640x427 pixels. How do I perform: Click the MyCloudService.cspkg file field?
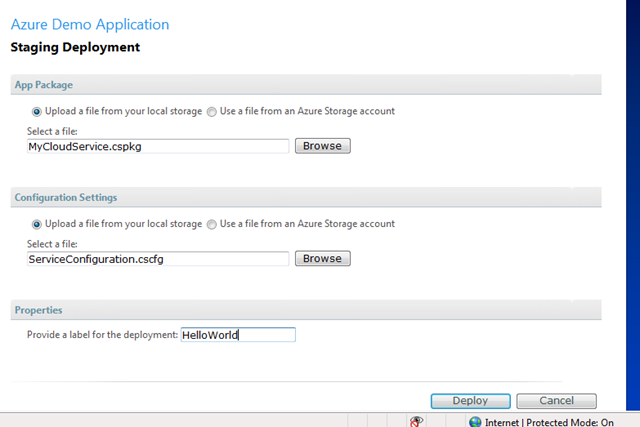click(x=158, y=146)
